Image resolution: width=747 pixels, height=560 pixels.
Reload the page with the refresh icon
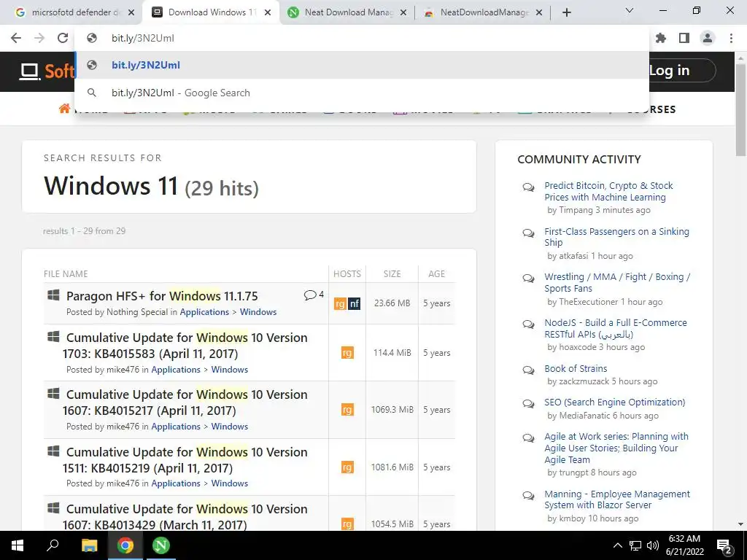pos(63,38)
